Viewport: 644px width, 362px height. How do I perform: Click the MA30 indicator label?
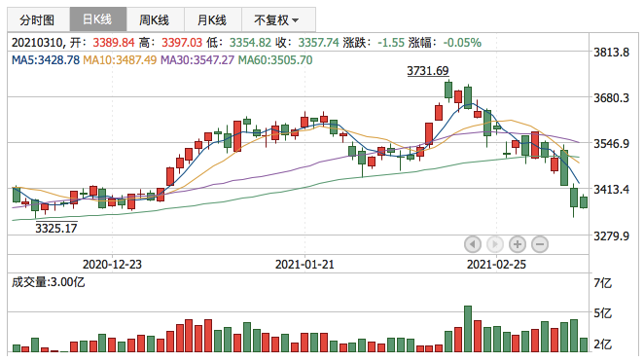click(197, 60)
